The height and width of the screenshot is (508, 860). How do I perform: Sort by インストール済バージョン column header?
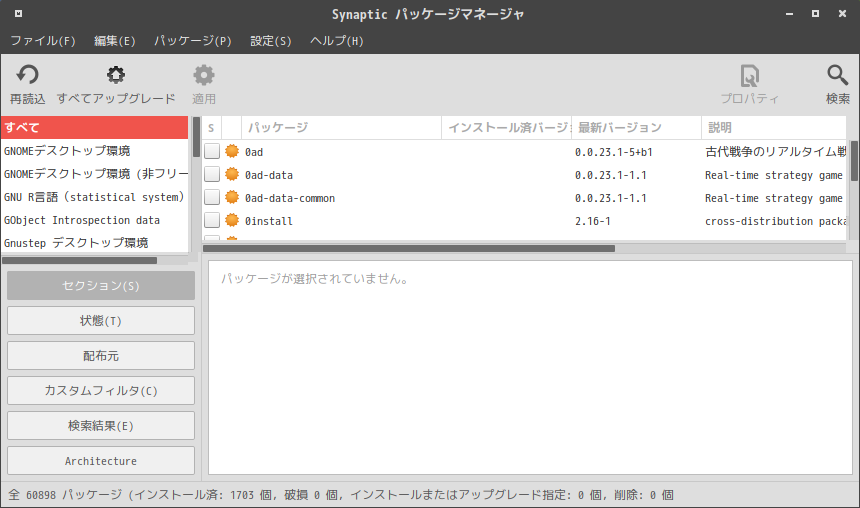point(506,128)
